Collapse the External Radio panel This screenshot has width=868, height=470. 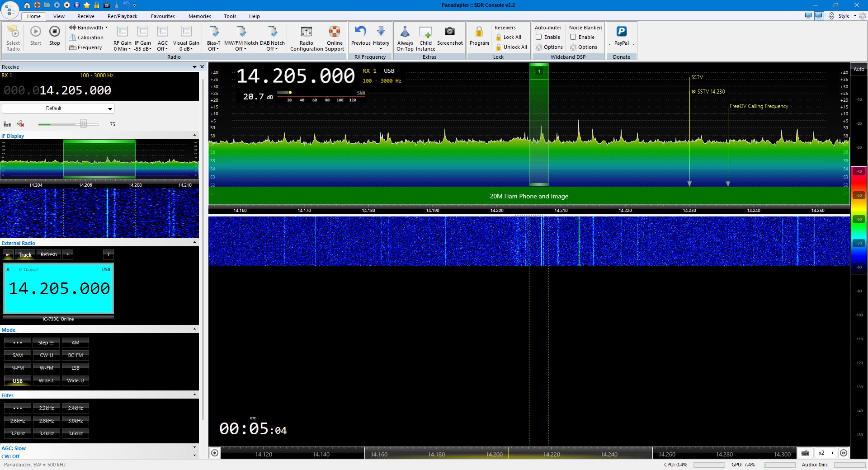194,243
